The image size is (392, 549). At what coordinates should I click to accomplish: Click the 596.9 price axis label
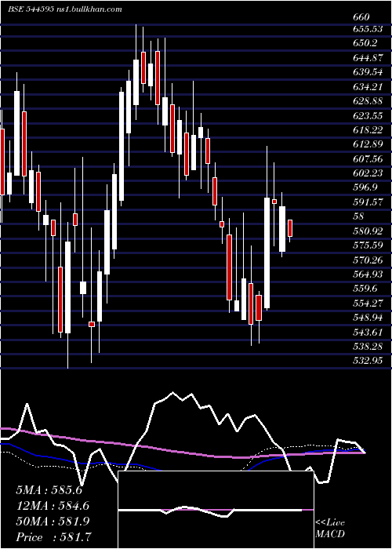365,187
